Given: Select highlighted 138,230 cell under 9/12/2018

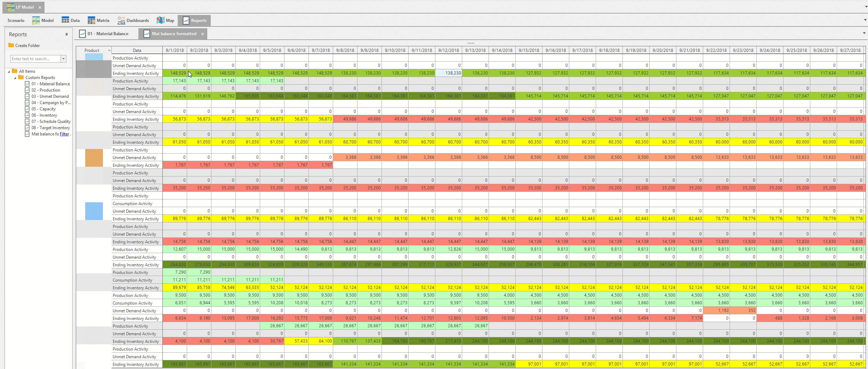Looking at the screenshot, I should pyautogui.click(x=449, y=73).
